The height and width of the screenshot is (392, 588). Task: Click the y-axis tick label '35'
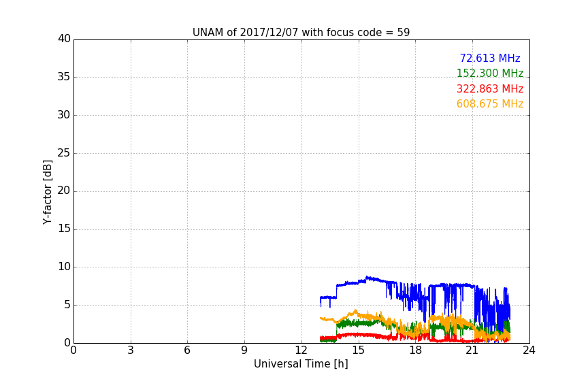[x=64, y=77]
